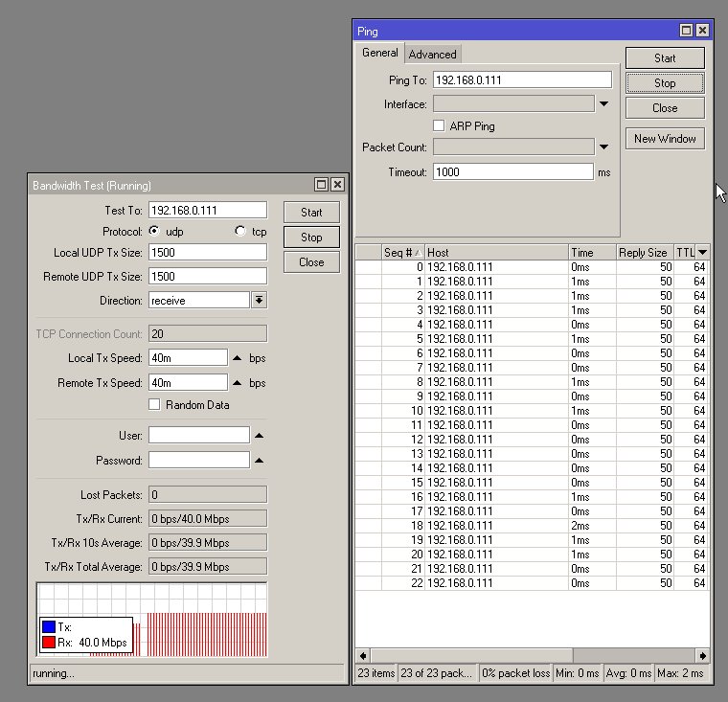Click Close button in Bandwidth Test
Screen dimensions: 728x702
[311, 262]
